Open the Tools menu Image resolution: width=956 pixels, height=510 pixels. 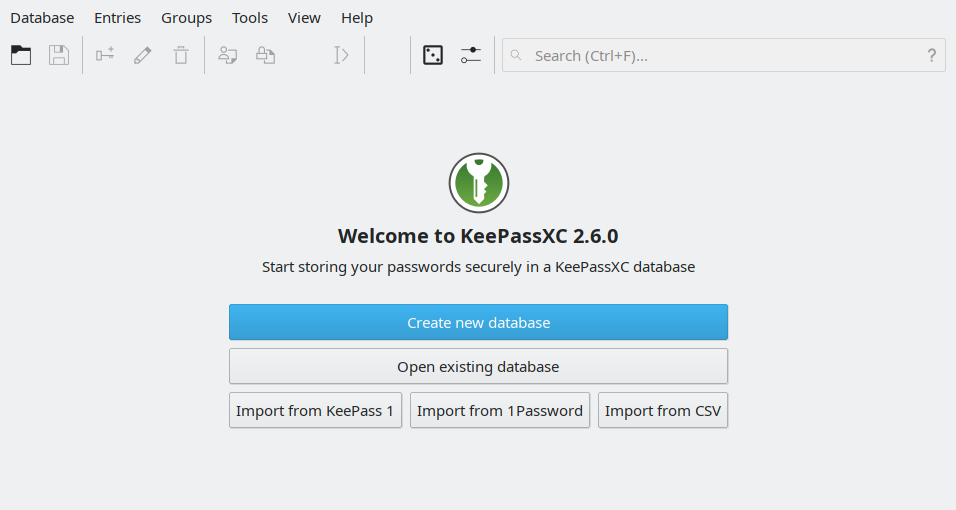point(249,18)
